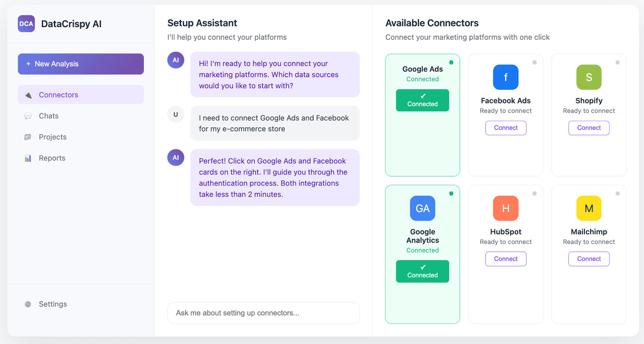Toggle the Google Ads Connected button
Screen dimensions: 644x344
pyautogui.click(x=422, y=100)
